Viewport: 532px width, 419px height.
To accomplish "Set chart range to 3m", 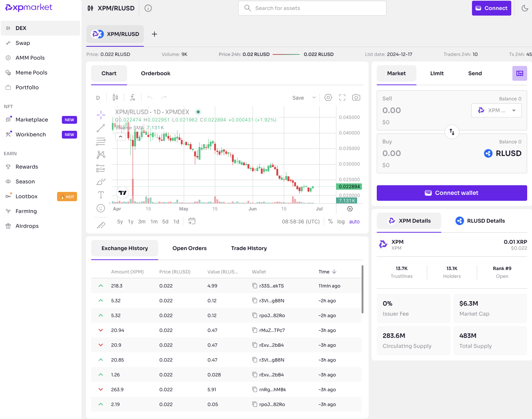I will coord(142,222).
